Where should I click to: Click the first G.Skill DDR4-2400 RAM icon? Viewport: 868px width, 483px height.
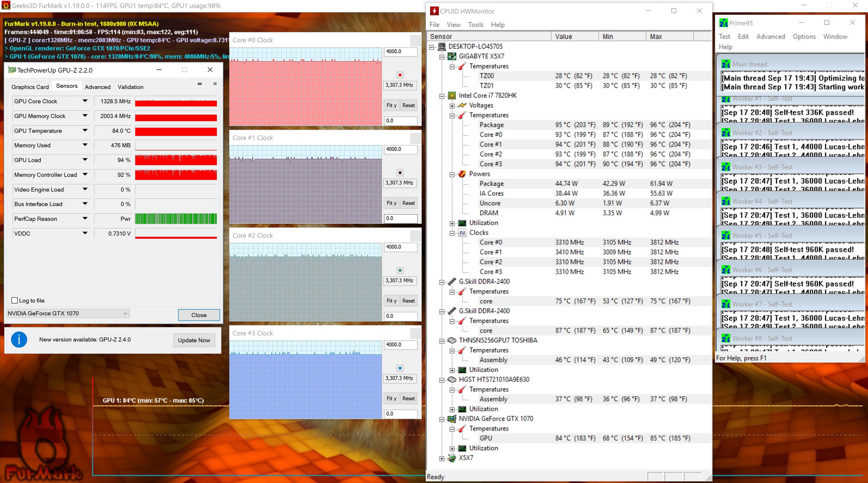(452, 281)
